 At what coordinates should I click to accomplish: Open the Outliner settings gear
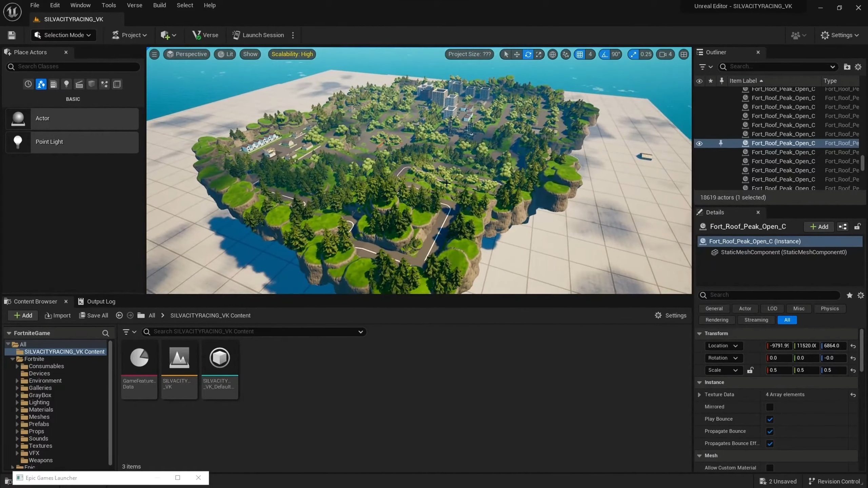858,67
